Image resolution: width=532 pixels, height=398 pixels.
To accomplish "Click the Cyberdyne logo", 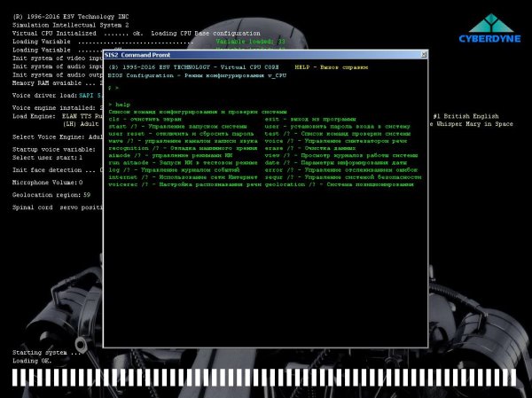I will 489,28.
